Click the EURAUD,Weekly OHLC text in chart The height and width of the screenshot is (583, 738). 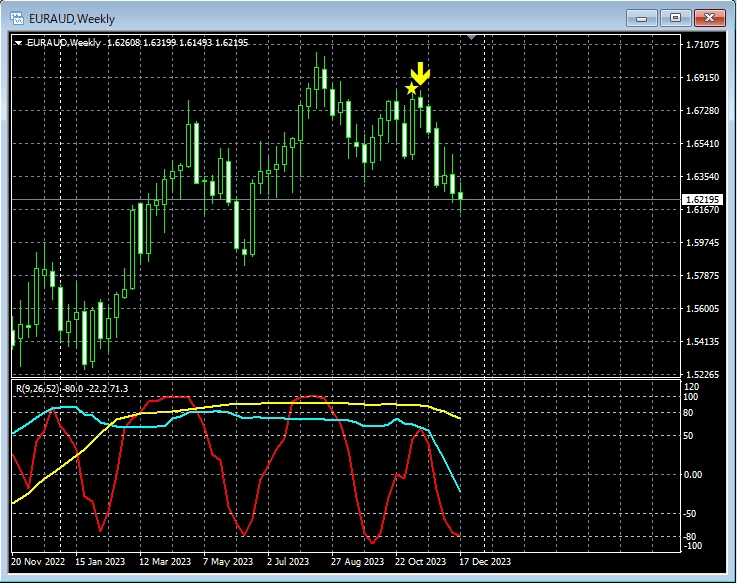[x=138, y=43]
